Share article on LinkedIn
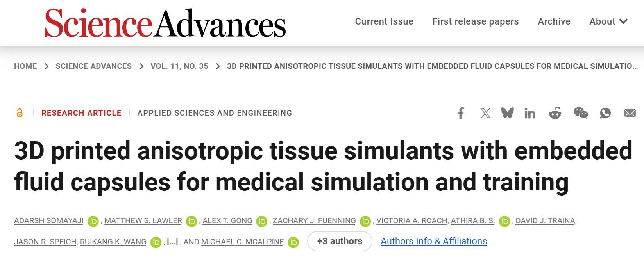 point(530,114)
